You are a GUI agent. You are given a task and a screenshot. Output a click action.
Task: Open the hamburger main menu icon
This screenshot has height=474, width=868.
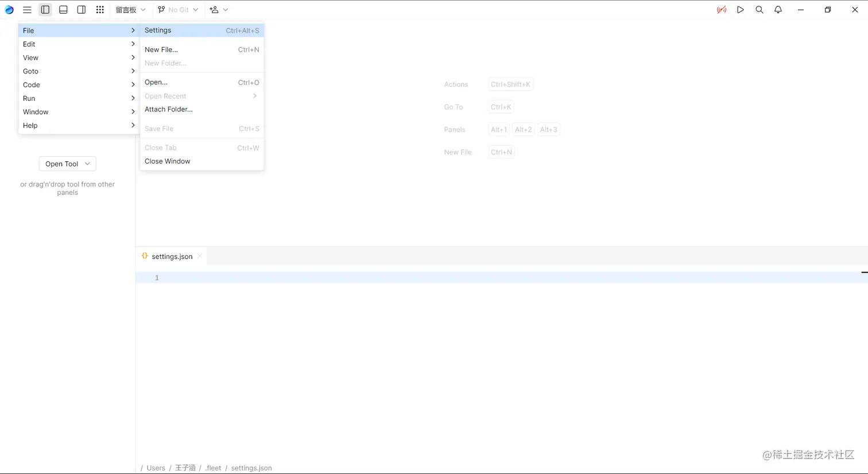point(27,10)
